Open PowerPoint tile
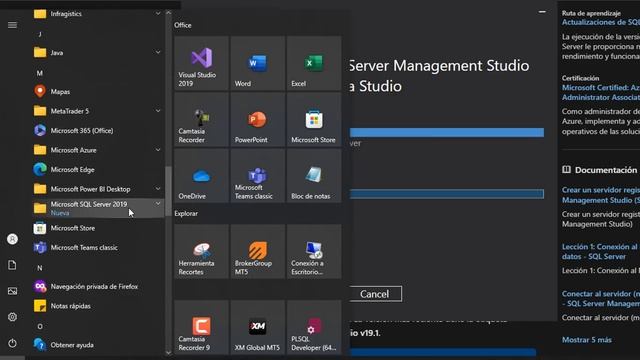Image resolution: width=640 pixels, height=360 pixels. 258,120
